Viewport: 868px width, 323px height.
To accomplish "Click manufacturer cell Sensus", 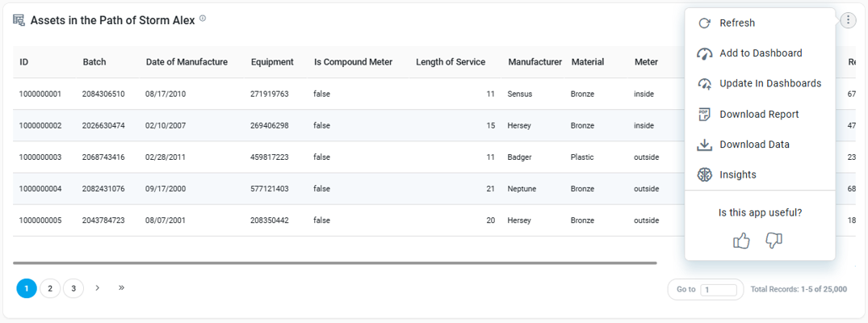I will (x=519, y=94).
